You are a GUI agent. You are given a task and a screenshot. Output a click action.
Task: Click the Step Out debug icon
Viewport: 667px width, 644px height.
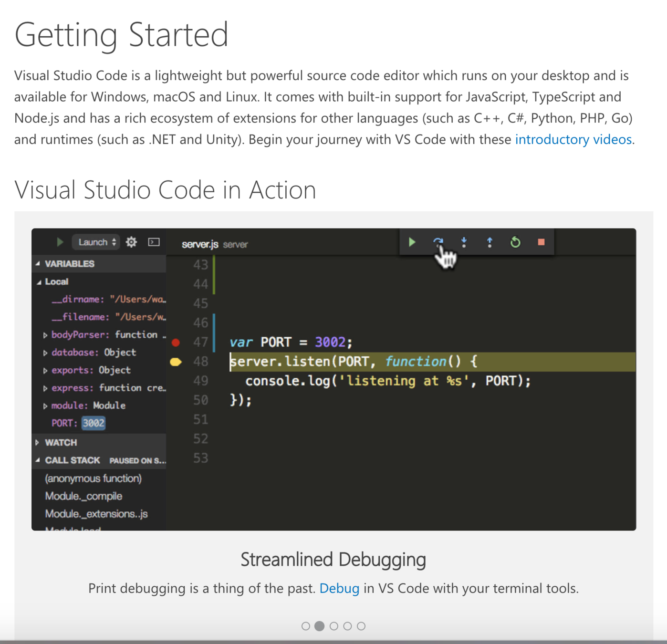point(490,242)
